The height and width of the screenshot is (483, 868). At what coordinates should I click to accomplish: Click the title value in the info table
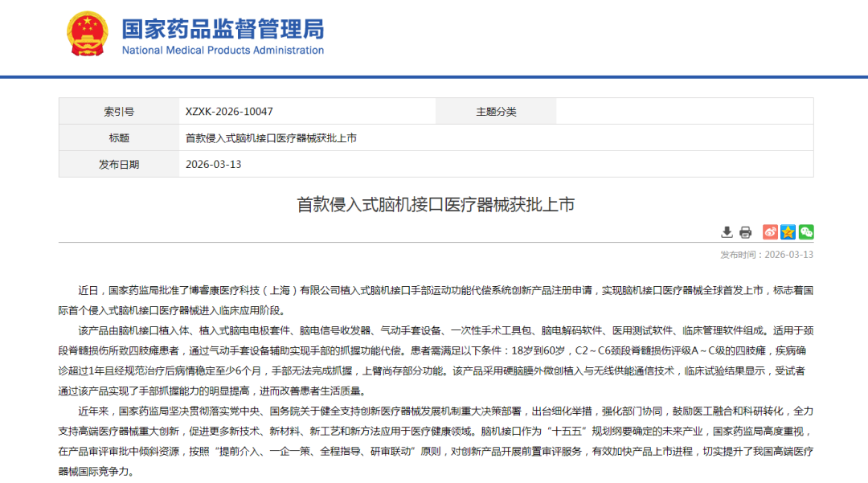(271, 138)
